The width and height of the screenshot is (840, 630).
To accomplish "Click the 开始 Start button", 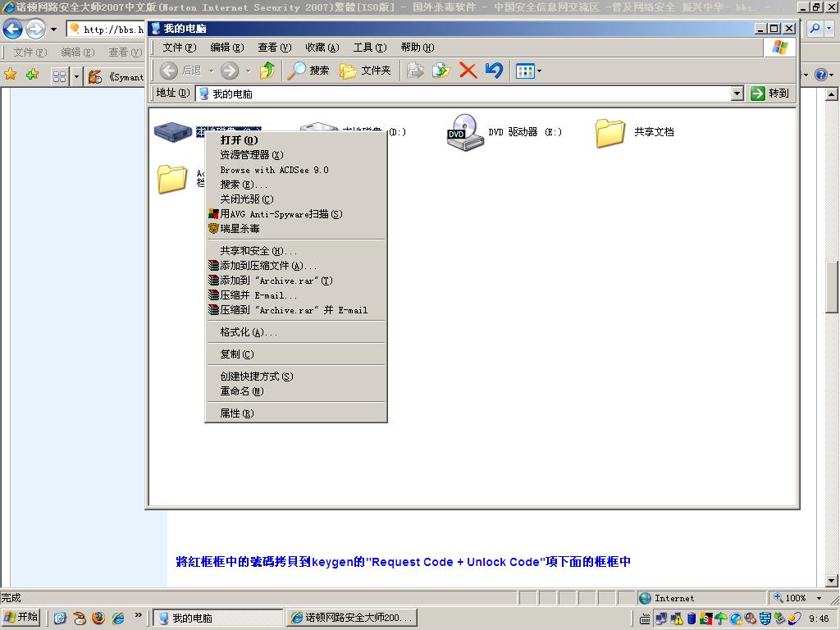I will click(x=21, y=617).
